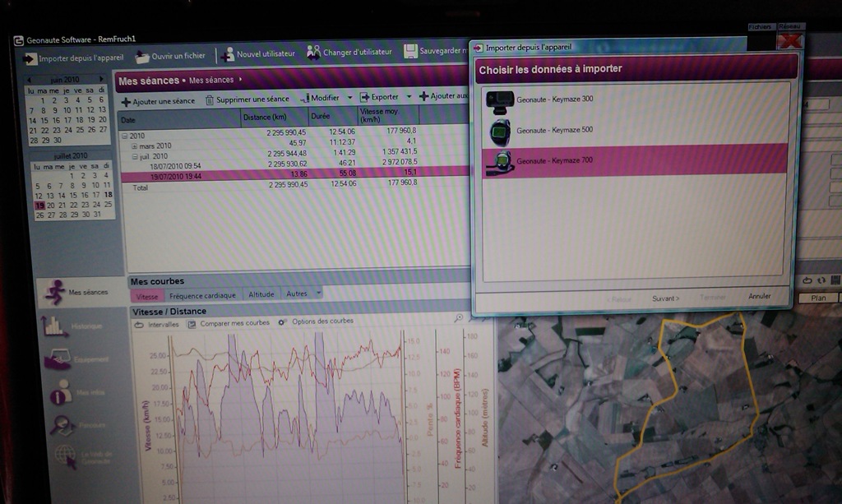Click the red X close button
The width and height of the screenshot is (842, 504).
789,40
